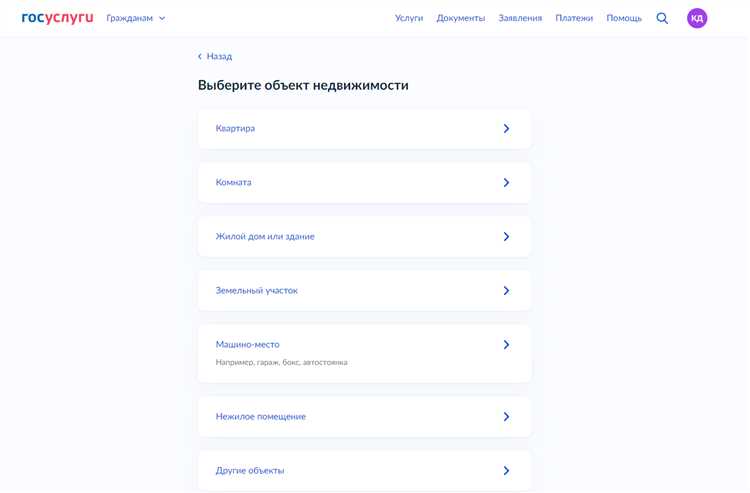Go to Заявления in the header
The image size is (750, 493).
520,18
